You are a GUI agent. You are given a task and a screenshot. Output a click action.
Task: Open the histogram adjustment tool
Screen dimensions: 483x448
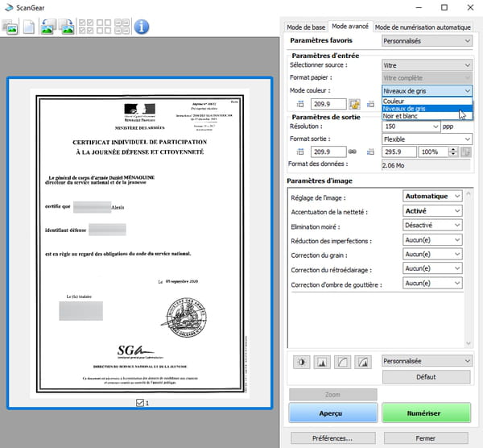[x=322, y=362]
